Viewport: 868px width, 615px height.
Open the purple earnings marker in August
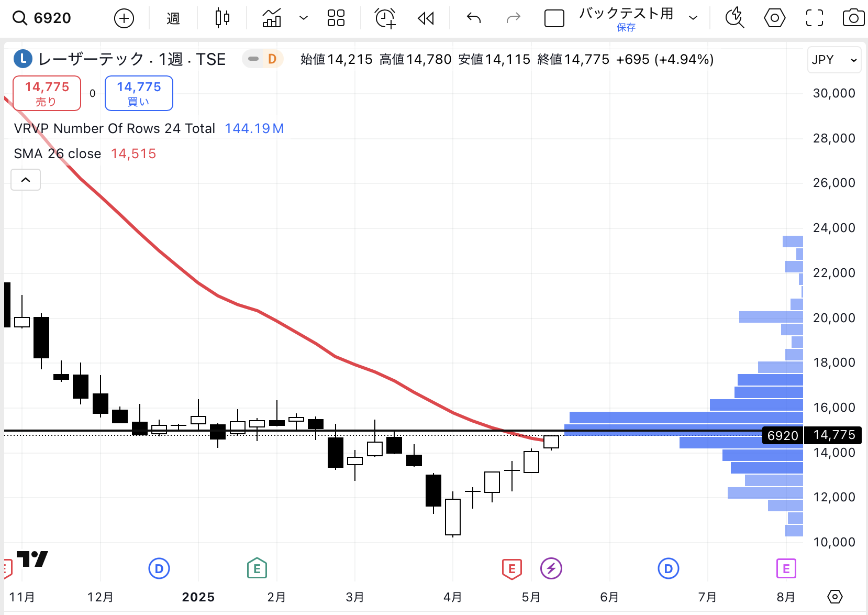click(786, 568)
